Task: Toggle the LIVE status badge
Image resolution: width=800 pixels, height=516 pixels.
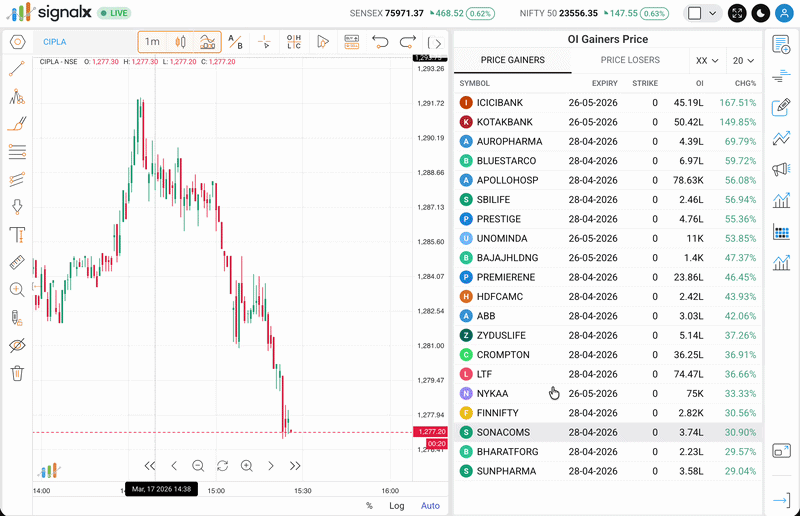Action: pos(114,13)
